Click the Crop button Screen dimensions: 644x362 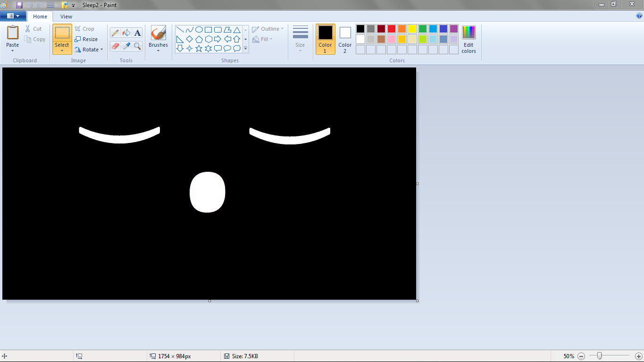[84, 29]
